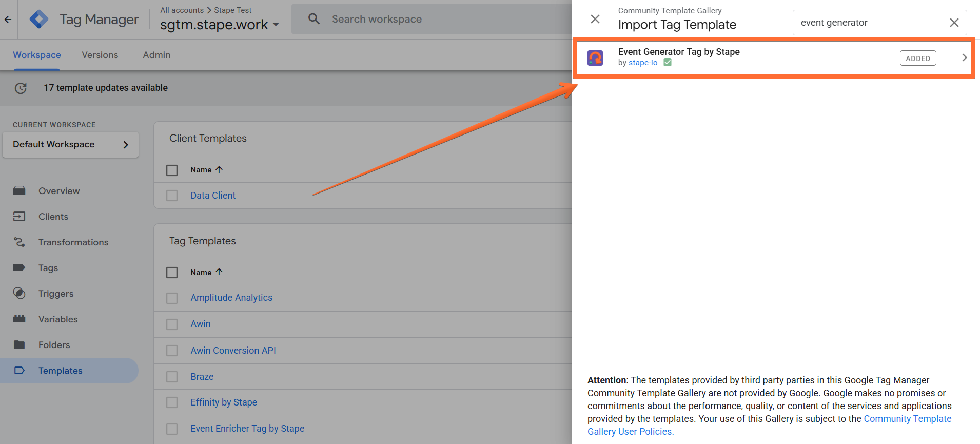Image resolution: width=980 pixels, height=444 pixels.
Task: Click 17 template updates available notice
Action: pyautogui.click(x=106, y=88)
